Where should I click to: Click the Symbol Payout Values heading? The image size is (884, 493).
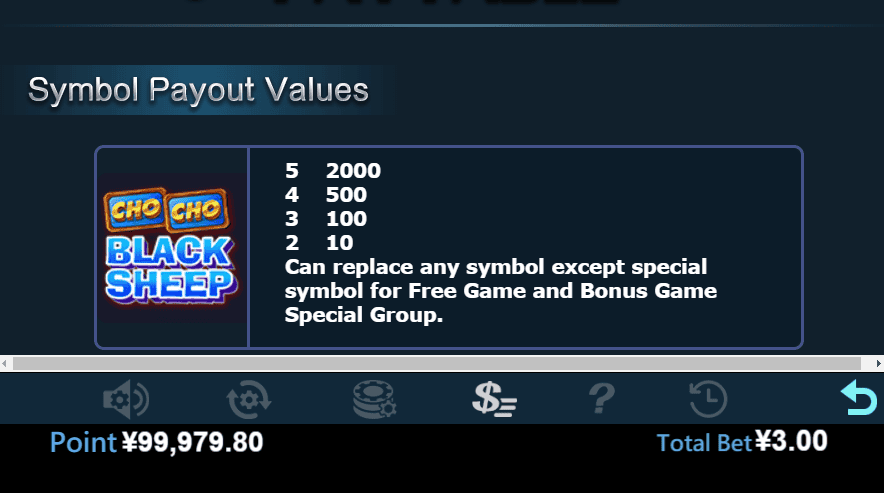(x=198, y=90)
